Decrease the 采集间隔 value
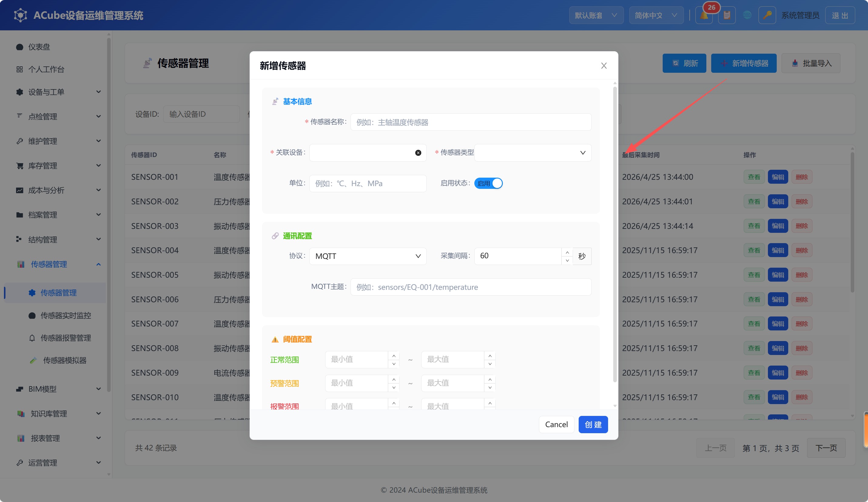The image size is (868, 502). click(567, 260)
